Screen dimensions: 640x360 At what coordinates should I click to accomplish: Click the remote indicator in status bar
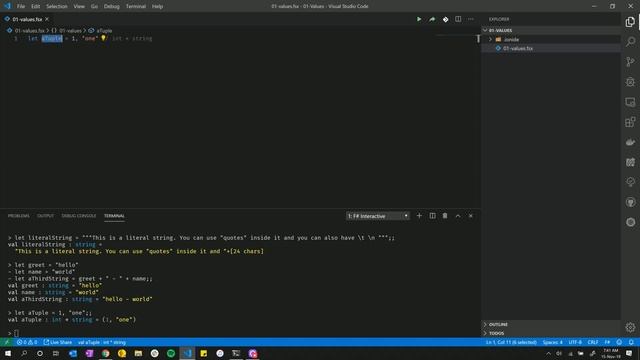tap(7, 342)
